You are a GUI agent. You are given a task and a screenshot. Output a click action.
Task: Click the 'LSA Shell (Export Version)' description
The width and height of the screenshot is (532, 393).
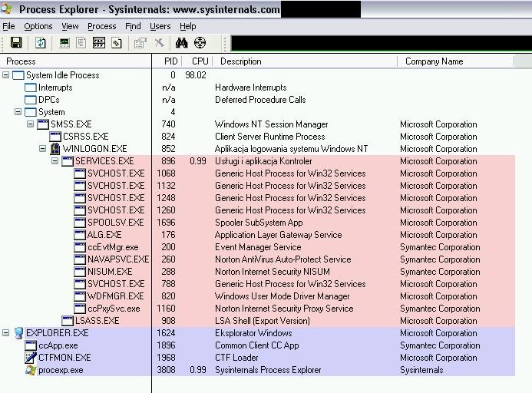(263, 321)
